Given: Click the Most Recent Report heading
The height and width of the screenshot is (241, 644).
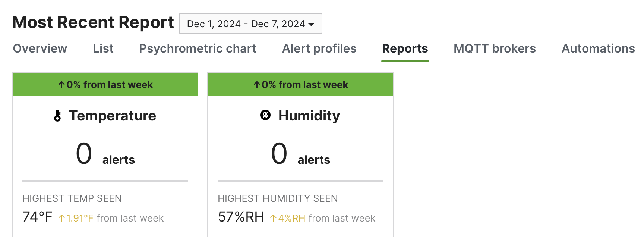Looking at the screenshot, I should (93, 22).
